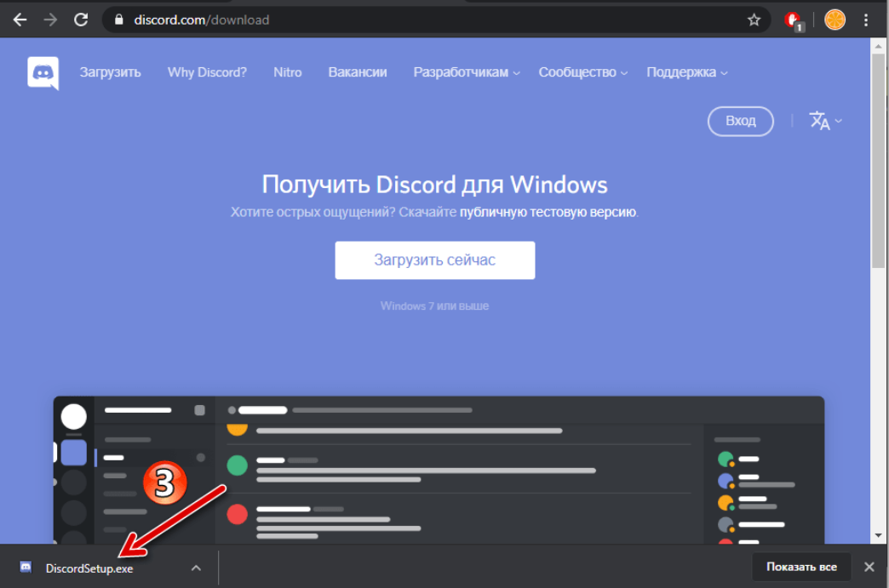The height and width of the screenshot is (588, 889).
Task: Click Windows 7 или выше text
Action: (434, 305)
